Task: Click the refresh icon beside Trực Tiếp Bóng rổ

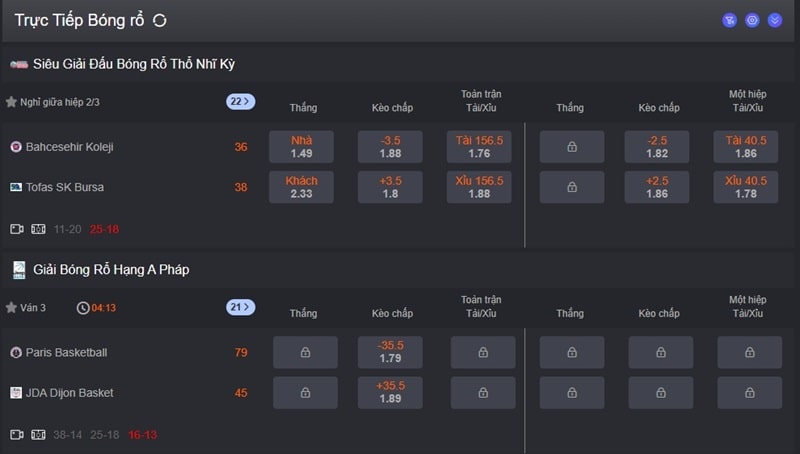Action: coord(160,20)
